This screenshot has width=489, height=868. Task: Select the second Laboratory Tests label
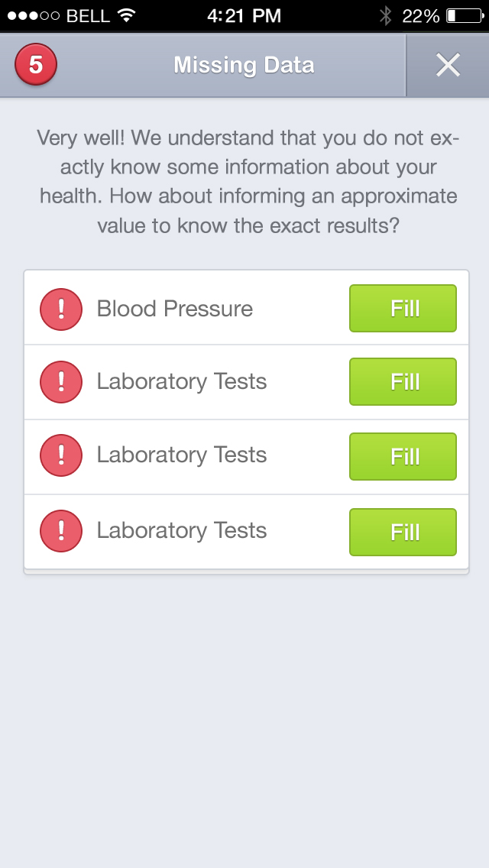(181, 455)
